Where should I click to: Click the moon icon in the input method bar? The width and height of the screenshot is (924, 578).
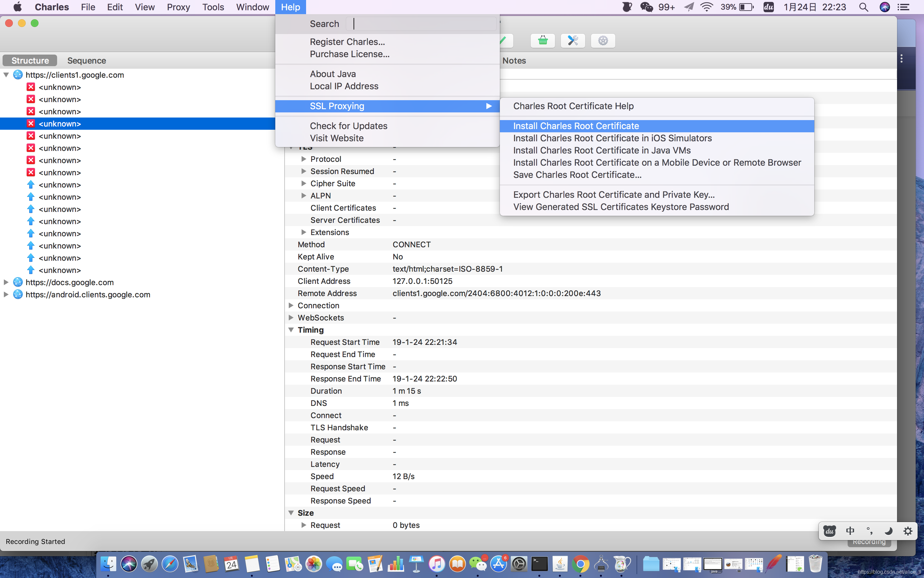coord(888,531)
